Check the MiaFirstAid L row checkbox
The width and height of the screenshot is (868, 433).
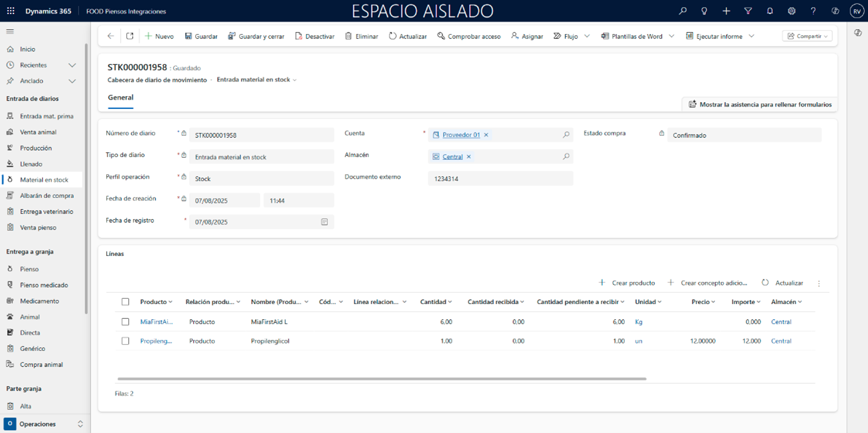[125, 322]
